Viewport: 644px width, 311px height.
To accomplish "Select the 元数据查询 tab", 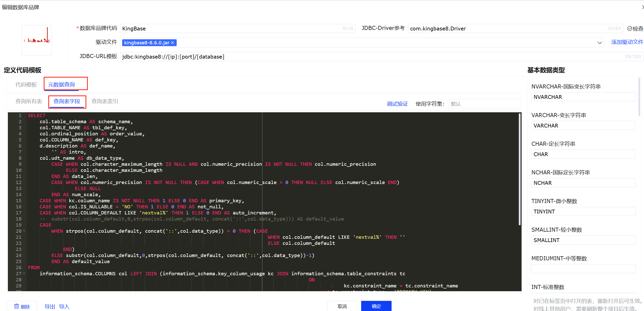I will [x=61, y=84].
